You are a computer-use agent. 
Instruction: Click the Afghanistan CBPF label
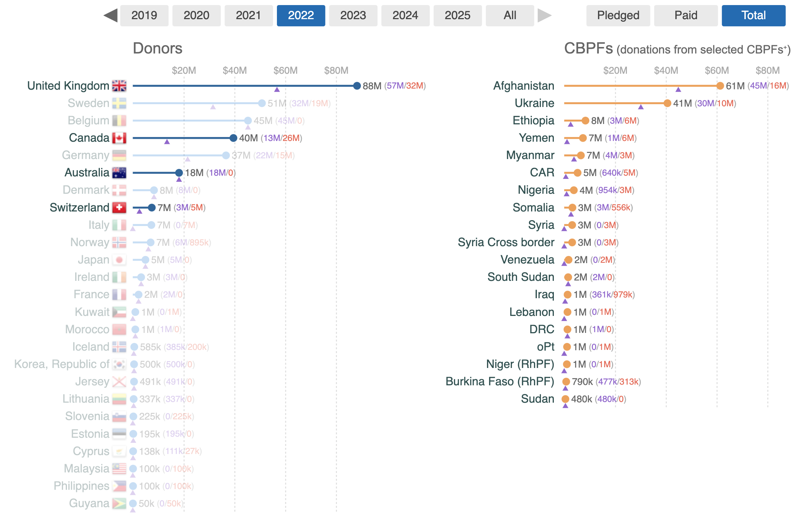click(x=524, y=86)
